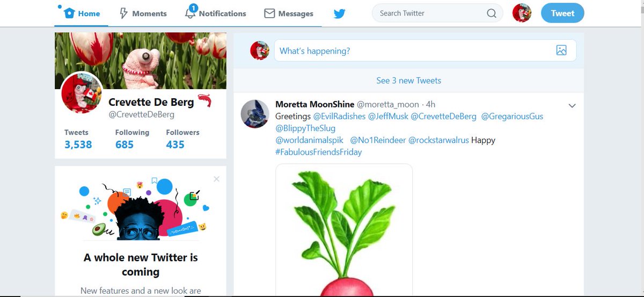Click the Twitter bird logo
644x297 pixels.
(x=339, y=13)
